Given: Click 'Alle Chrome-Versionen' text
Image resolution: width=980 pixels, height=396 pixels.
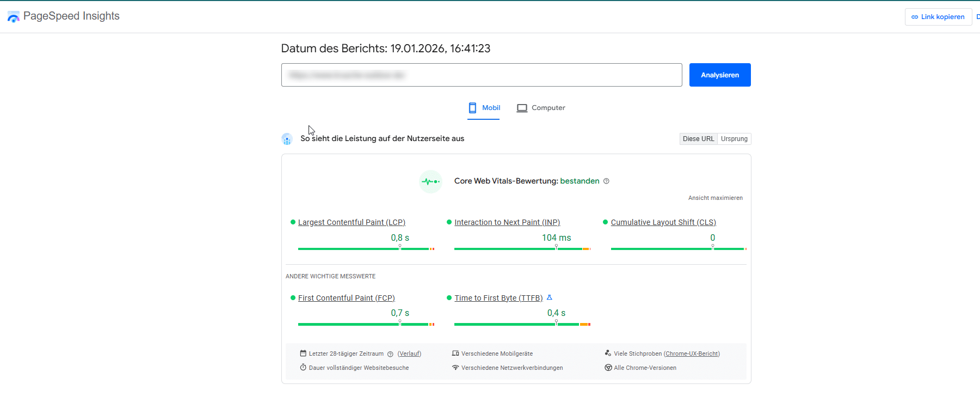Looking at the screenshot, I should 645,368.
